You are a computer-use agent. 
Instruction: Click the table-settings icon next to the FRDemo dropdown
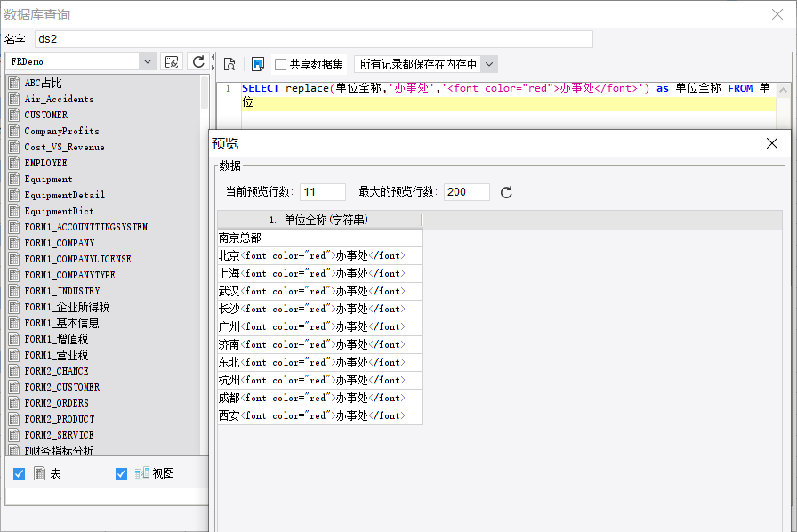(172, 62)
